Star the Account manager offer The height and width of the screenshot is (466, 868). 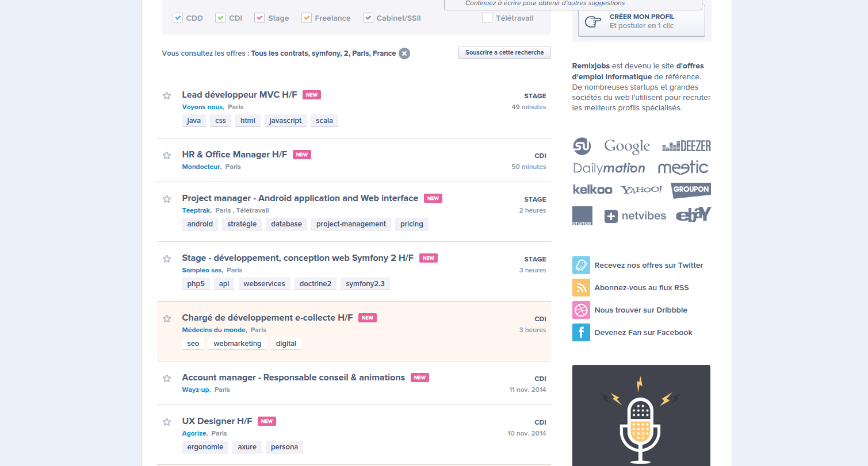pyautogui.click(x=167, y=378)
